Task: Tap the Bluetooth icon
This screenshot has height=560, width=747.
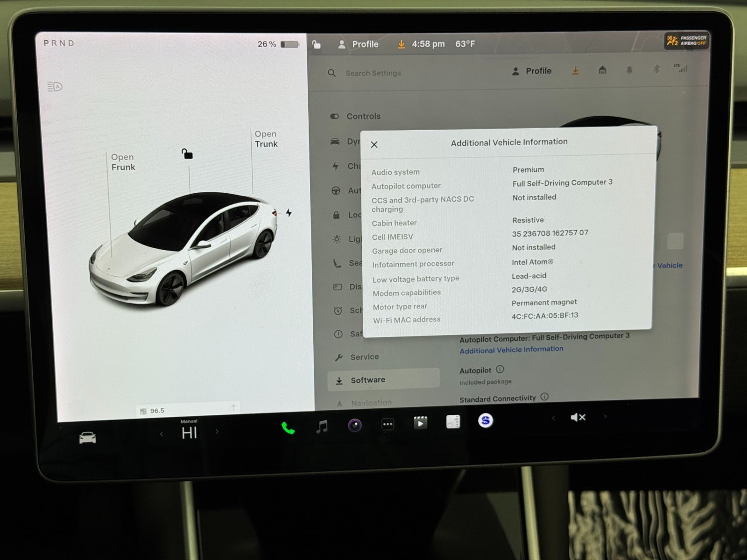Action: [x=656, y=70]
